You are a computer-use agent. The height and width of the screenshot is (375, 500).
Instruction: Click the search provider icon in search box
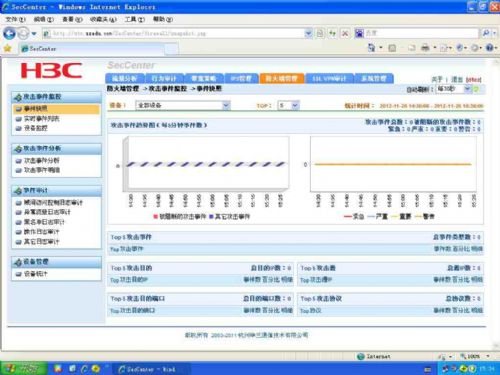point(359,33)
